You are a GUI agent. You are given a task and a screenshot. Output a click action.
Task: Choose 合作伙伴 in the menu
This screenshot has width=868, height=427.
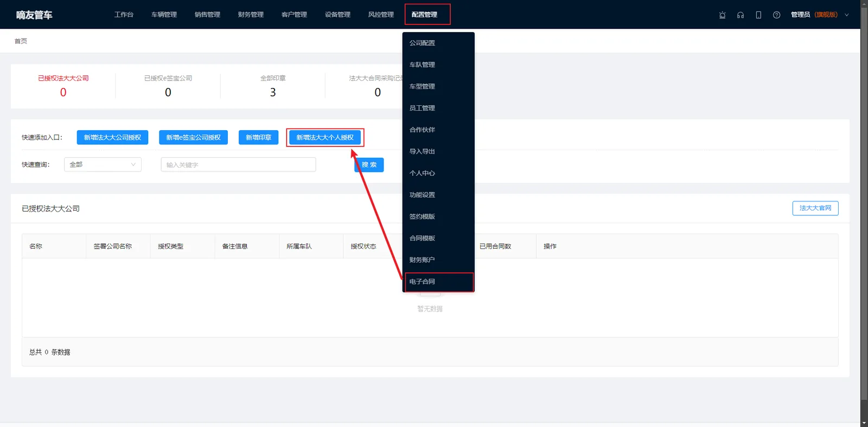coord(438,130)
